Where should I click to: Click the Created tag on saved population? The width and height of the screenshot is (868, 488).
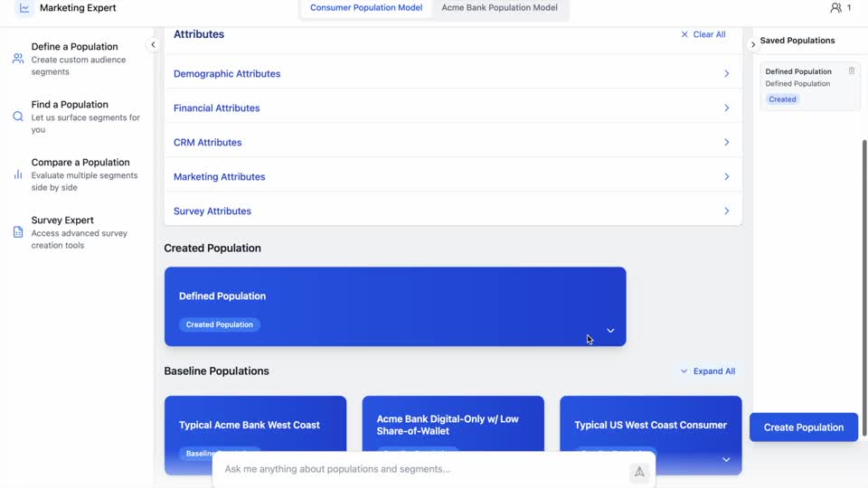tap(782, 99)
